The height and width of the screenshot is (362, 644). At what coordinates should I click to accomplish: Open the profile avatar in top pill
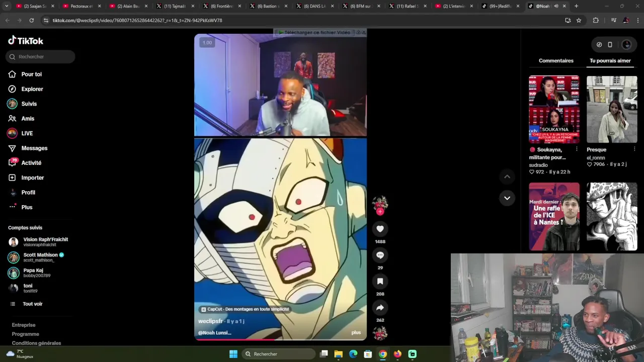(x=626, y=45)
